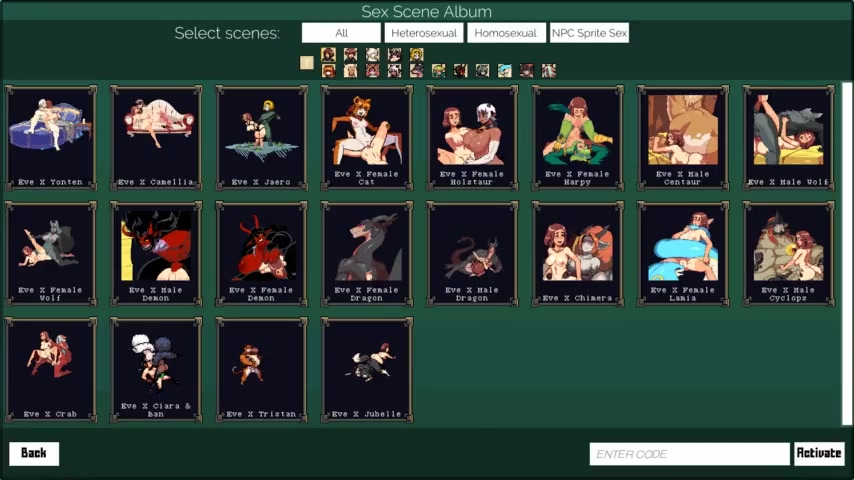Image resolution: width=854 pixels, height=480 pixels.
Task: Filter scenes by Homosexual
Action: [505, 33]
